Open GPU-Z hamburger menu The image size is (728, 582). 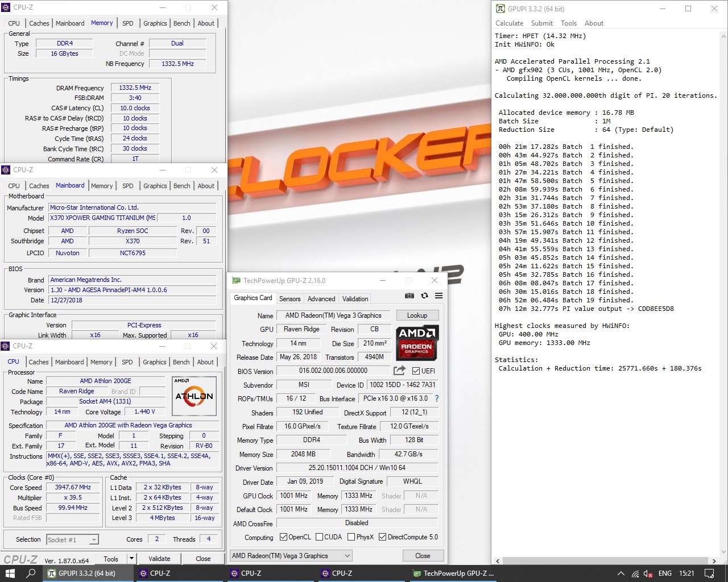point(439,296)
